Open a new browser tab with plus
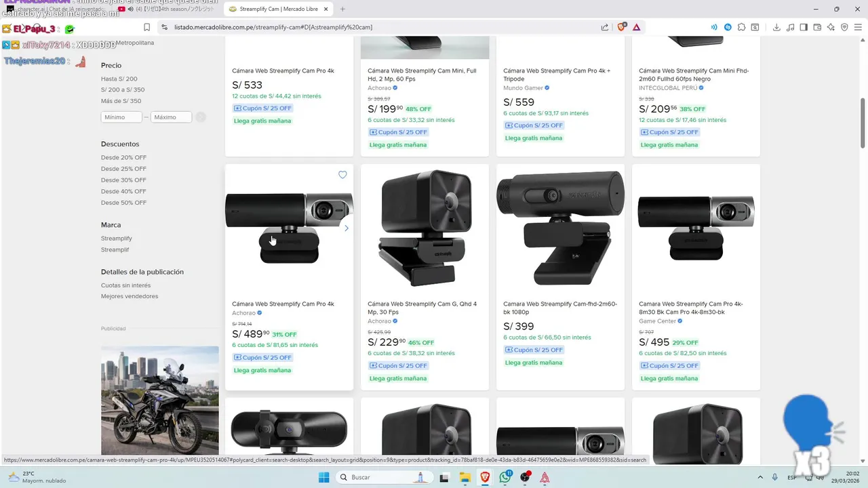This screenshot has height=488, width=868. click(x=342, y=9)
